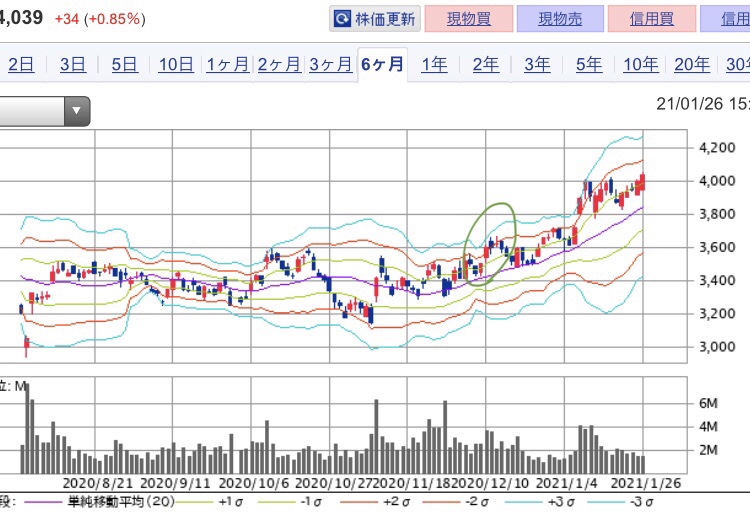Click the 3,000 price axis label
Image resolution: width=750 pixels, height=531 pixels.
(x=717, y=347)
